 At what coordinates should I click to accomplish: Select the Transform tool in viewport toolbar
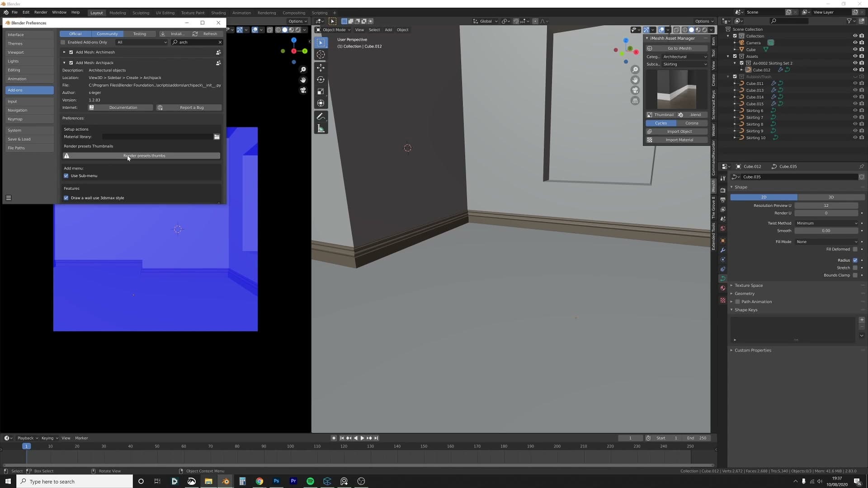pyautogui.click(x=321, y=103)
